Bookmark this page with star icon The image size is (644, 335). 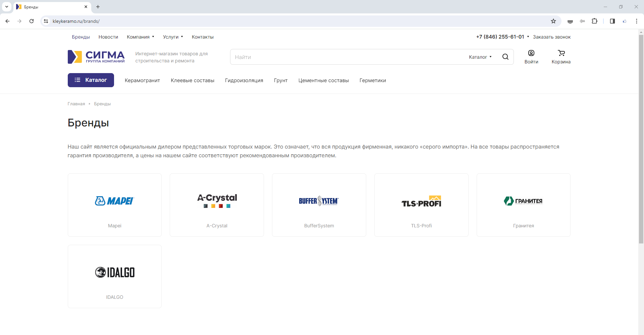(x=553, y=21)
